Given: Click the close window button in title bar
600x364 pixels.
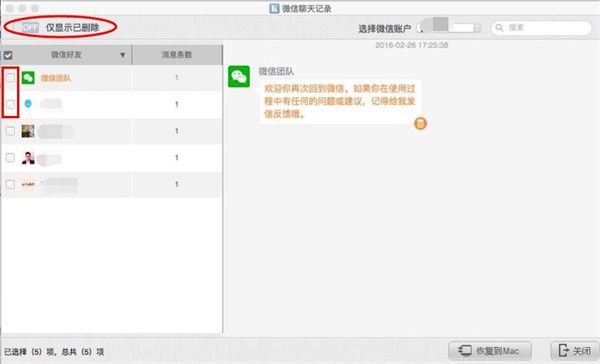Looking at the screenshot, I should pos(10,8).
